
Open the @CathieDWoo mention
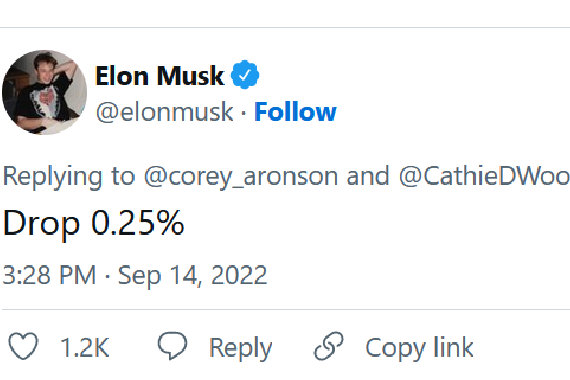484,176
